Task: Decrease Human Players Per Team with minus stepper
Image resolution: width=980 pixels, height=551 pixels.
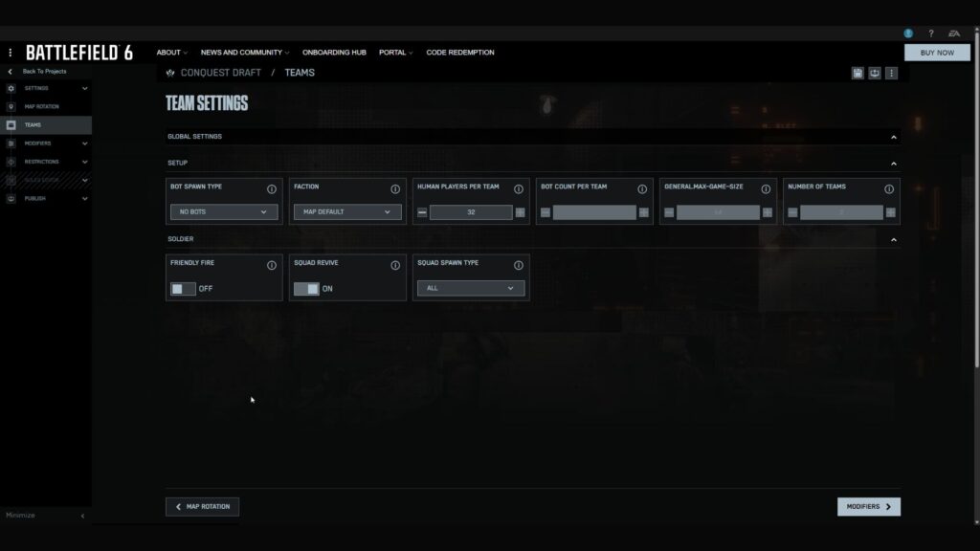Action: pos(421,211)
